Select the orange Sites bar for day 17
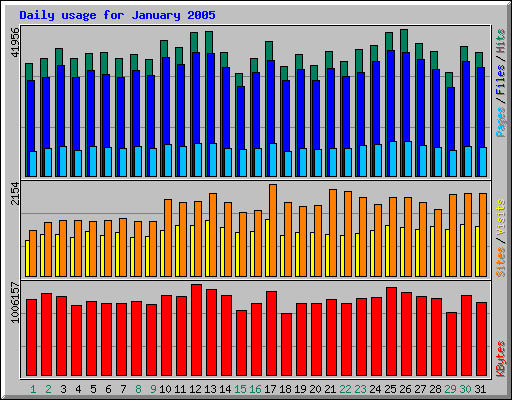512x400 pixels. click(x=273, y=230)
